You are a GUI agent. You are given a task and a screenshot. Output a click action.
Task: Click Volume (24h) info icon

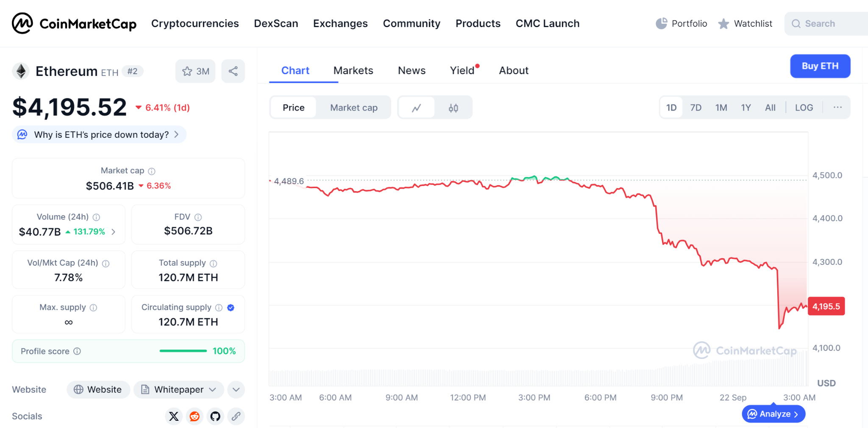click(x=96, y=217)
